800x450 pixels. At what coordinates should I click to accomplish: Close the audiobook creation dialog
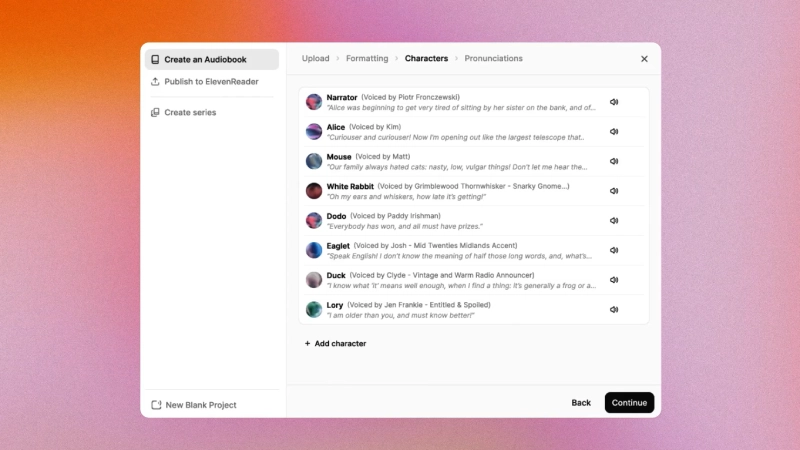[x=644, y=59]
